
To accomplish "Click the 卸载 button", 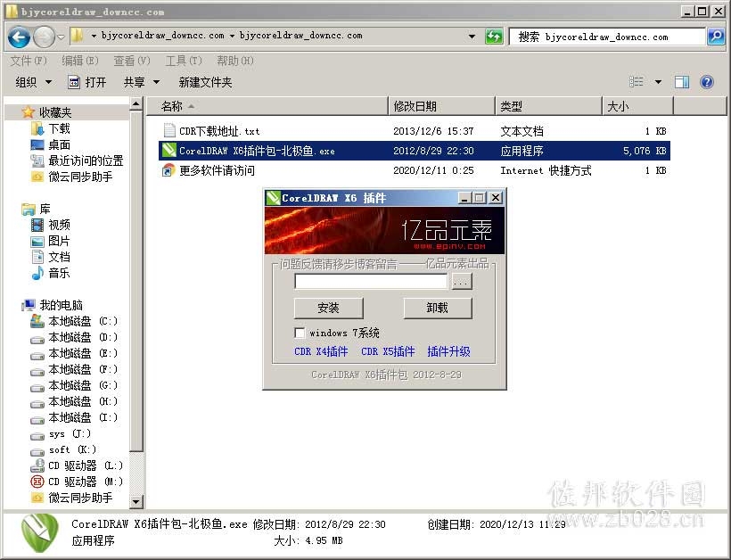I will pyautogui.click(x=438, y=308).
